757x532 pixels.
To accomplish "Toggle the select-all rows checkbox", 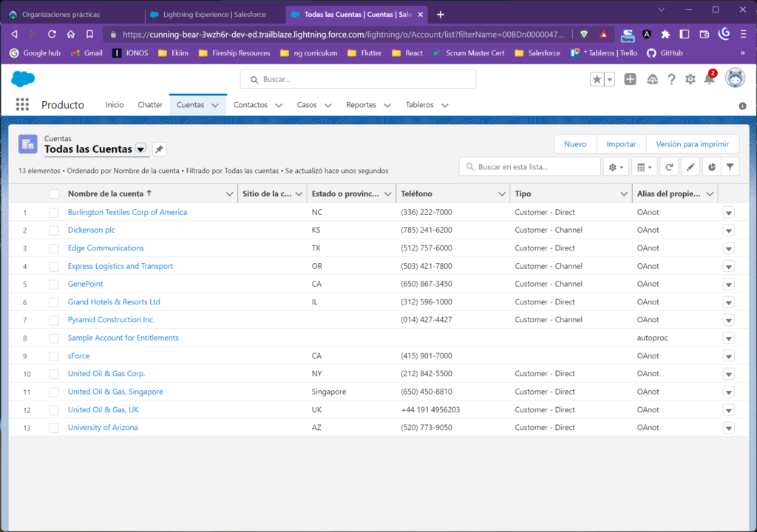I will click(53, 194).
